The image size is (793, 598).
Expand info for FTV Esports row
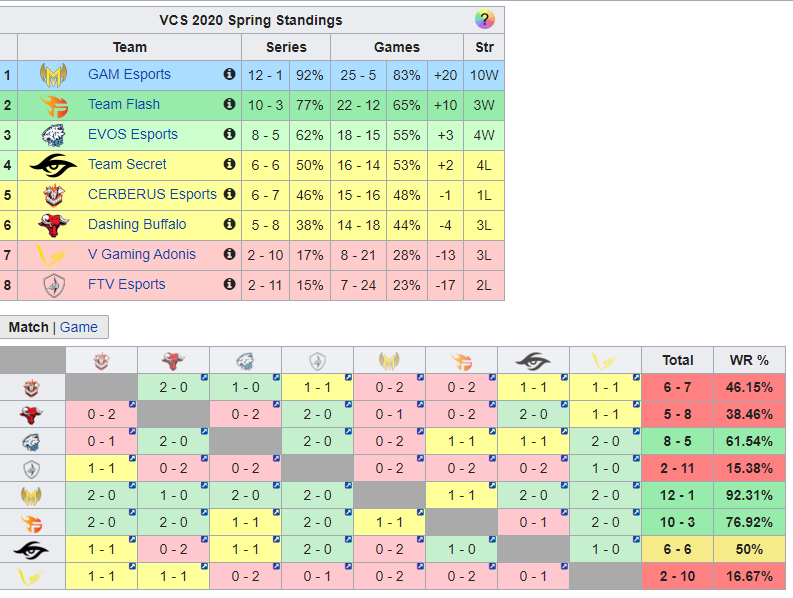click(x=229, y=284)
